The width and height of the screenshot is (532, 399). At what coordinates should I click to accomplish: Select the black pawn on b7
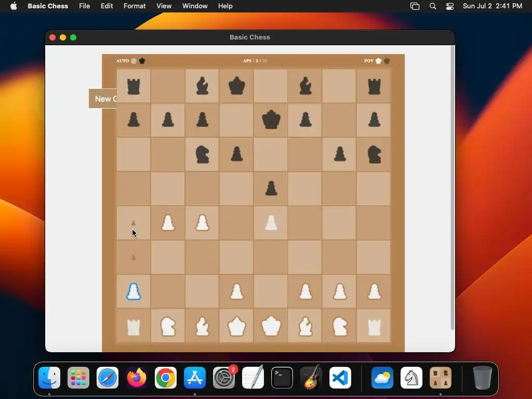point(168,119)
